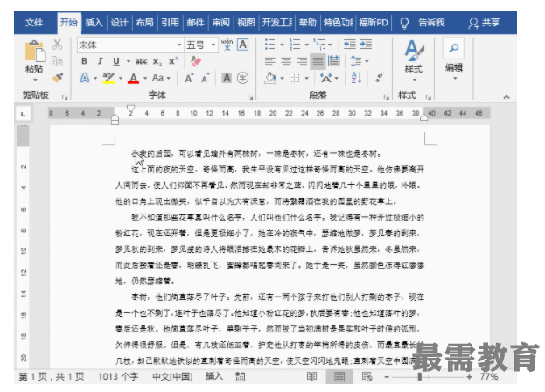Click the Paste clipboard icon
545x392 pixels.
pos(35,51)
